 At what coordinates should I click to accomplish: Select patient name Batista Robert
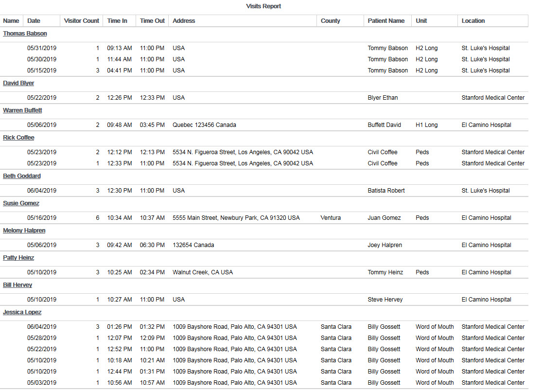(x=386, y=191)
